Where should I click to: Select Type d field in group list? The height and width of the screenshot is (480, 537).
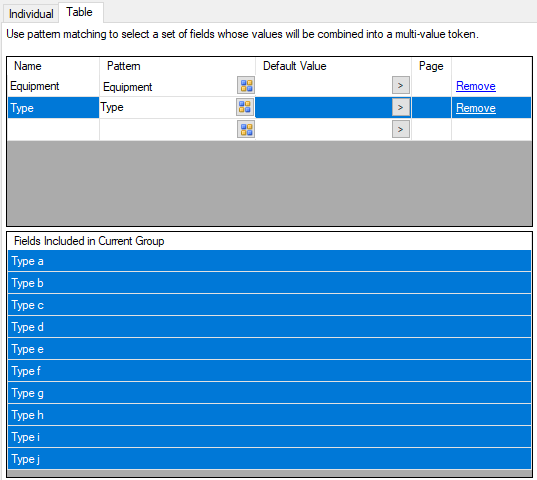click(x=270, y=327)
